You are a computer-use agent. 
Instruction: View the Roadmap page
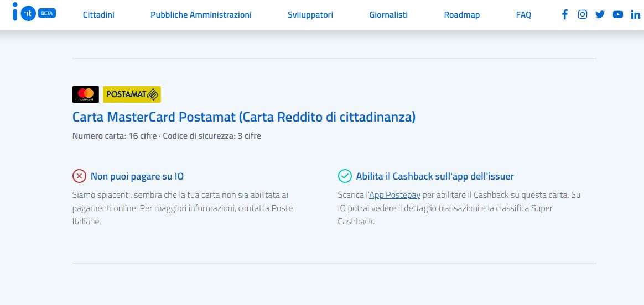point(461,15)
